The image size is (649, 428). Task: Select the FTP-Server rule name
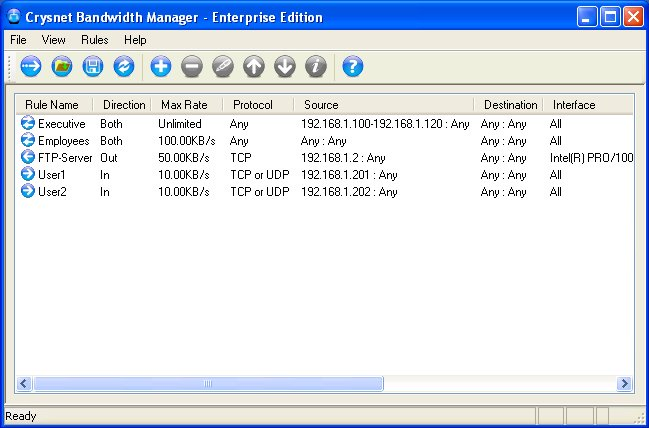65,158
